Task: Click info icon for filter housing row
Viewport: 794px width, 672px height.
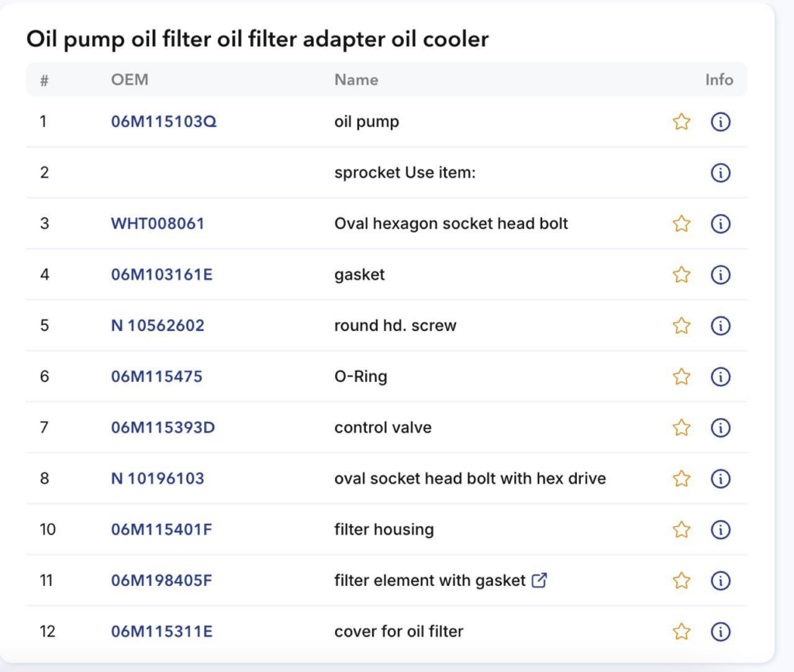Action: (720, 529)
